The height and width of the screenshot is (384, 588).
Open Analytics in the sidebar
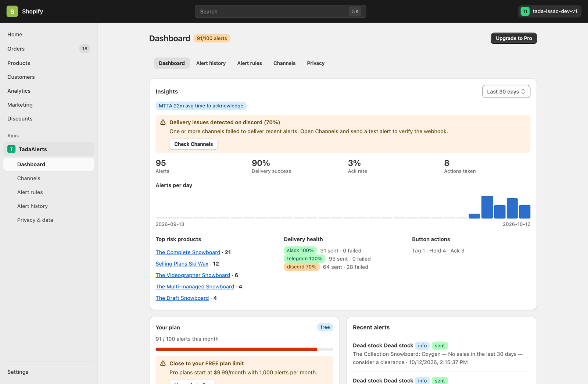pos(49,91)
